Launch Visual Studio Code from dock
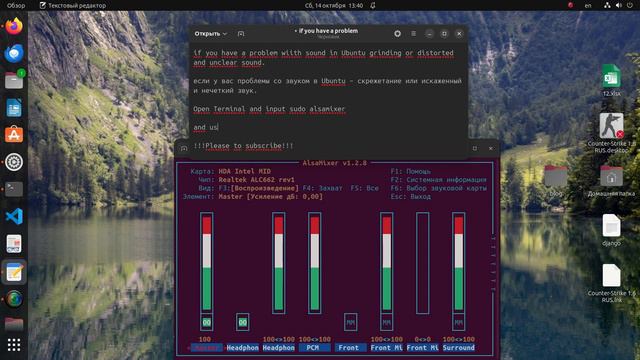 click(x=14, y=216)
